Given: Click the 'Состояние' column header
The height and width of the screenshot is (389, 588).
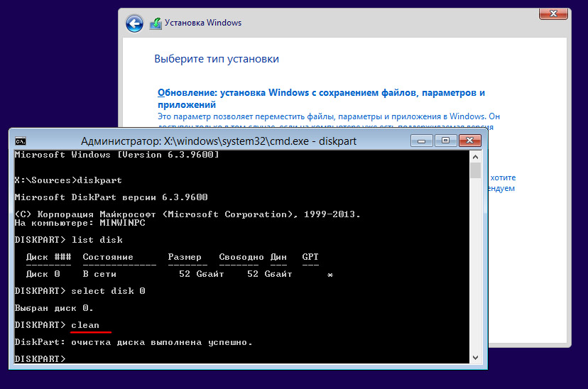Looking at the screenshot, I should pyautogui.click(x=108, y=257).
